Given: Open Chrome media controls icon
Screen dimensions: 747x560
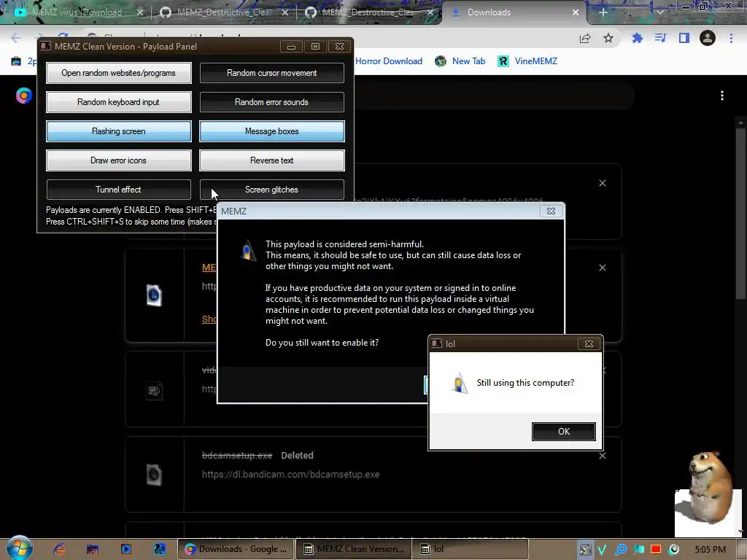Looking at the screenshot, I should 660,38.
